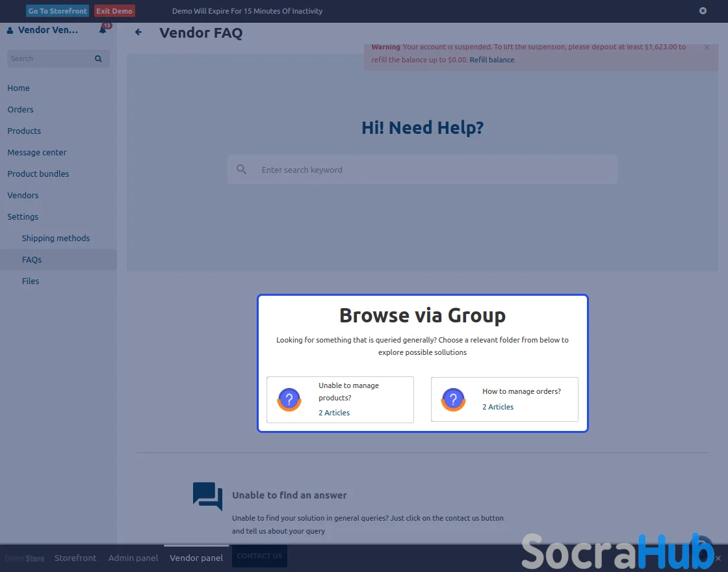Image resolution: width=728 pixels, height=572 pixels.
Task: Open Products in the sidebar
Action: click(24, 131)
